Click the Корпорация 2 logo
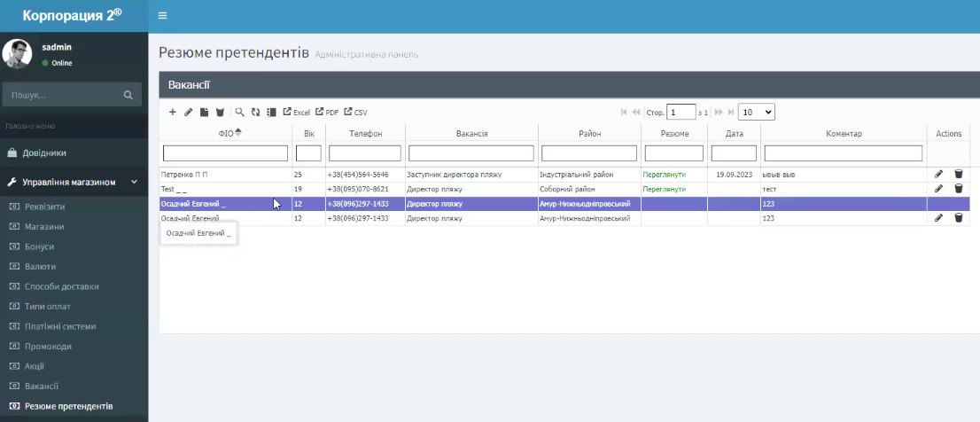Image resolution: width=980 pixels, height=422 pixels. pos(73,15)
